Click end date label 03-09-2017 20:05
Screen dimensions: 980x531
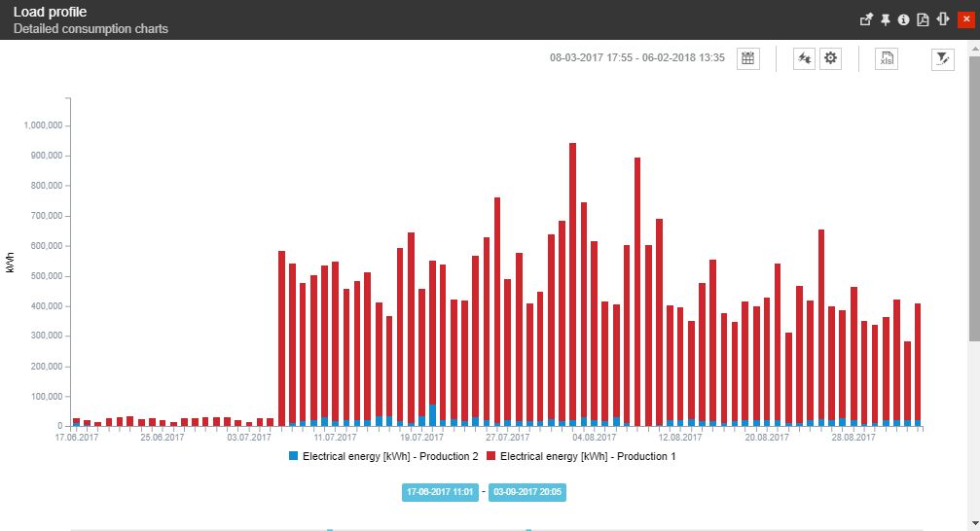point(527,492)
